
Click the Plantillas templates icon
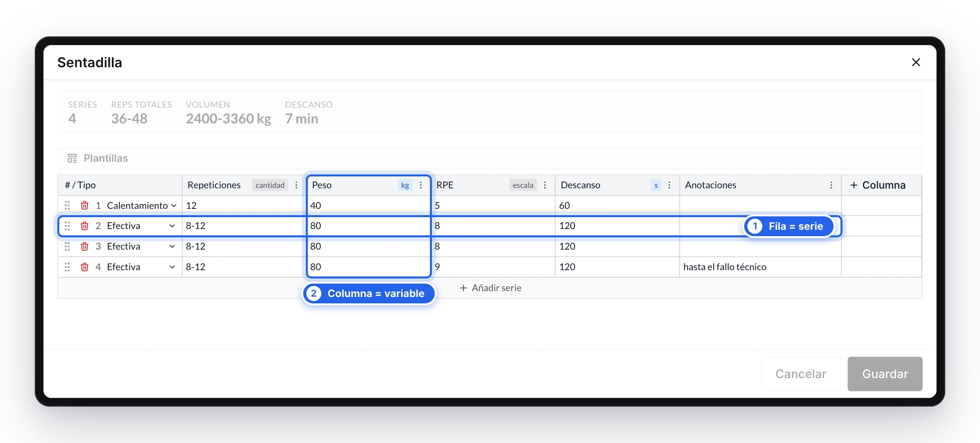[72, 158]
